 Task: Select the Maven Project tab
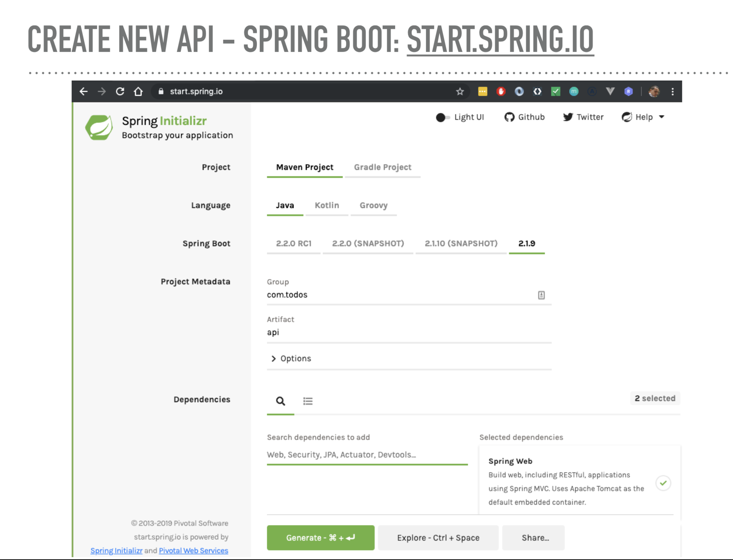coord(305,167)
